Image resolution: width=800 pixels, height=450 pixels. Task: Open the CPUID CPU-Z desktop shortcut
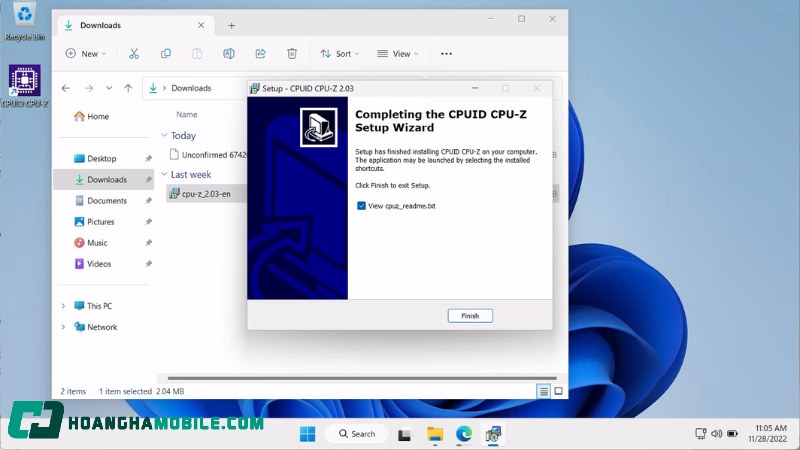(x=24, y=84)
